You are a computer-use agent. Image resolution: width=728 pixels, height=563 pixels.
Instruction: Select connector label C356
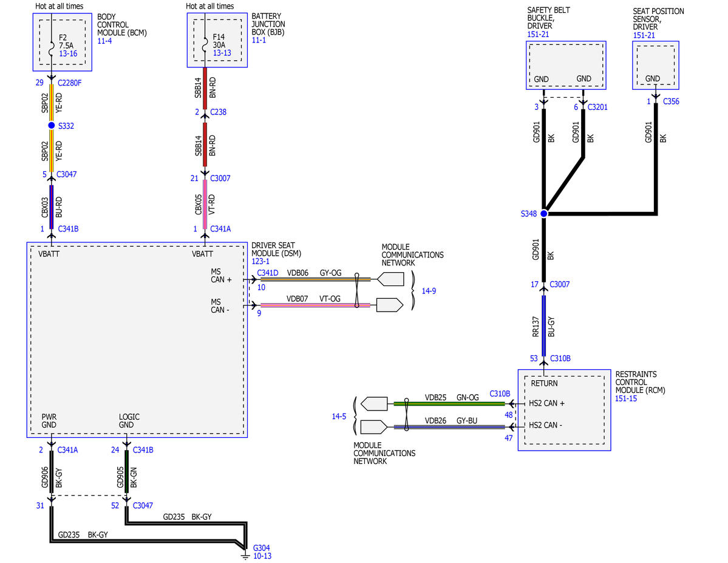[671, 101]
